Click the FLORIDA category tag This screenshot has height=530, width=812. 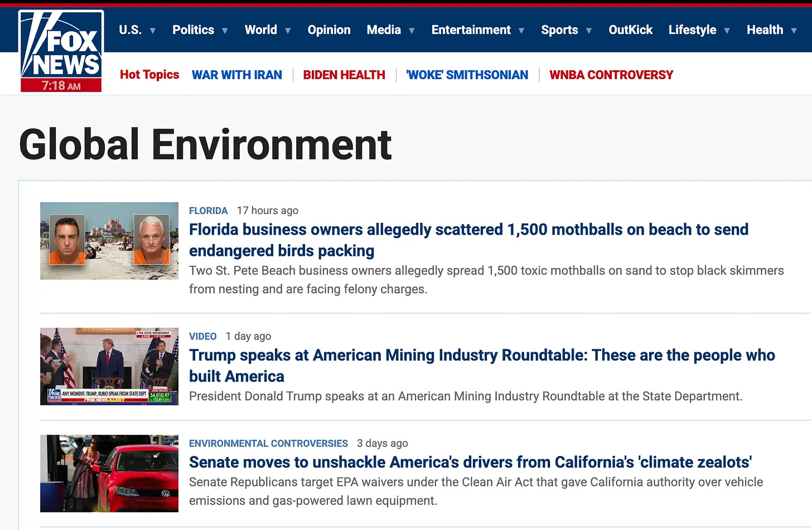(x=209, y=211)
